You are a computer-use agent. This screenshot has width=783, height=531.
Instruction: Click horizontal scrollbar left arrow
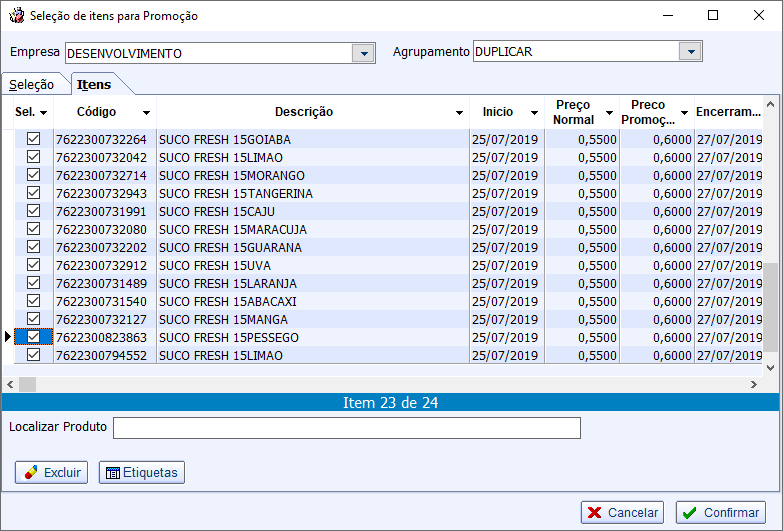coord(9,384)
